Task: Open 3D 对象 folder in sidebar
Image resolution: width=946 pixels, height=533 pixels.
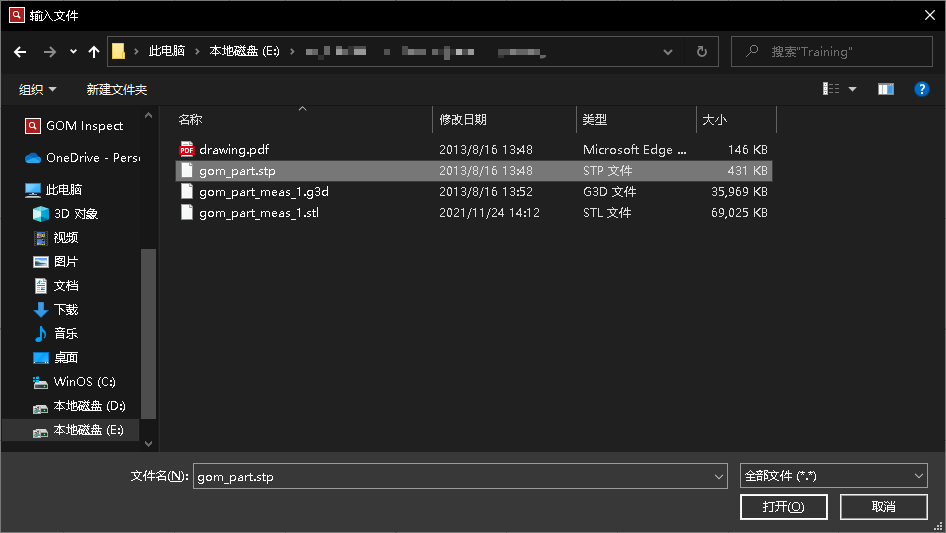Action: pos(75,214)
